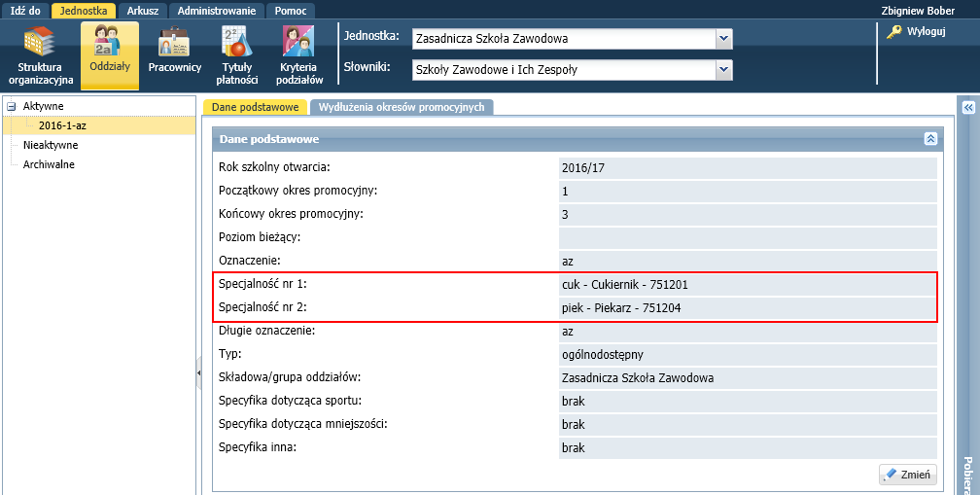The height and width of the screenshot is (495, 980).
Task: Click Słowniki field Szkoły Zawodowe i Ich Zespoły
Action: [564, 70]
